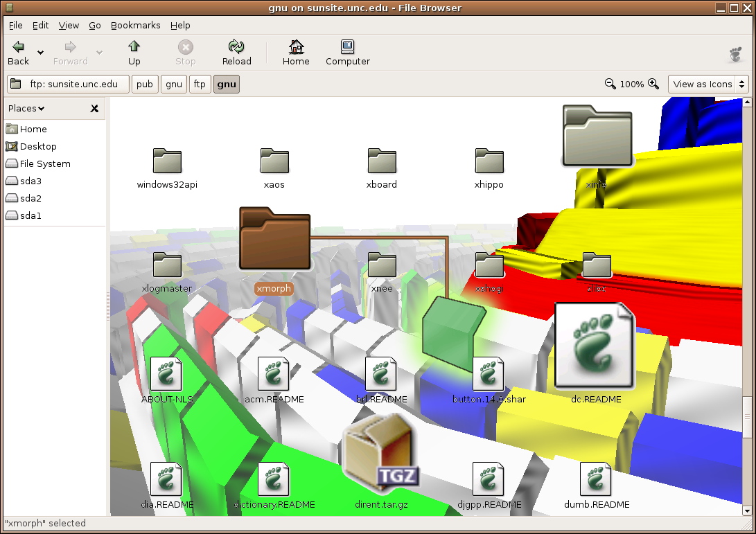The image size is (756, 534).
Task: Open the Back history dropdown arrow
Action: tap(40, 53)
